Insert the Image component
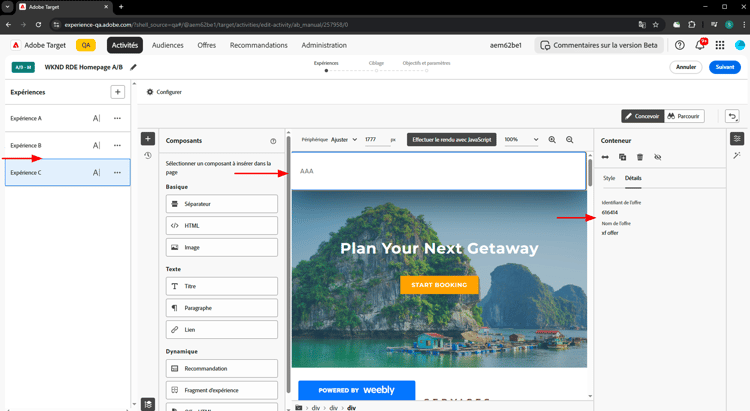The height and width of the screenshot is (411, 750). [222, 247]
